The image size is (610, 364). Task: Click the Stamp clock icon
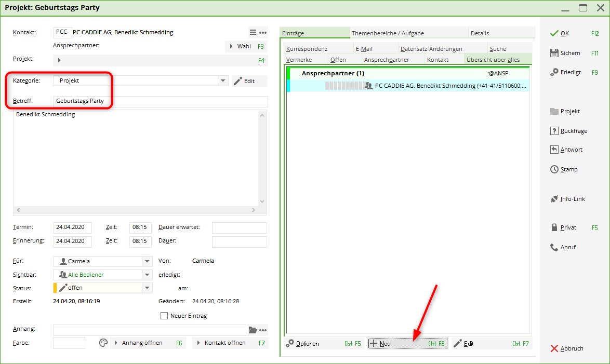(x=554, y=169)
